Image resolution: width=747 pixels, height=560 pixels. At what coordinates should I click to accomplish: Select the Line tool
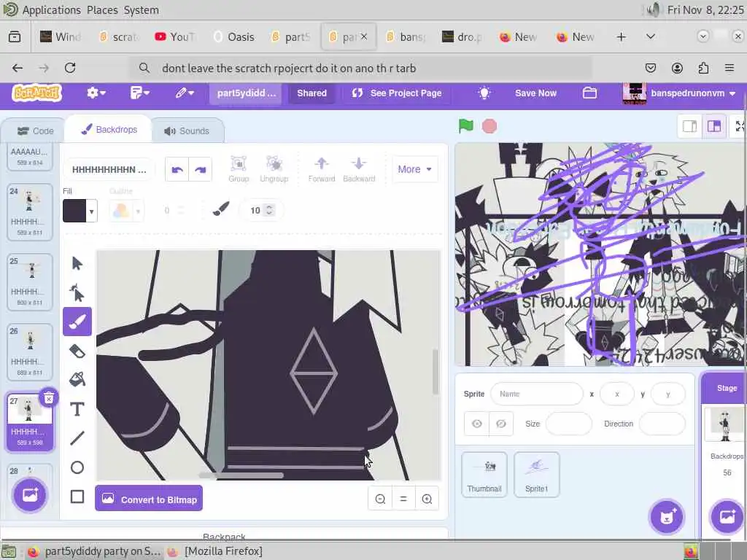click(77, 438)
